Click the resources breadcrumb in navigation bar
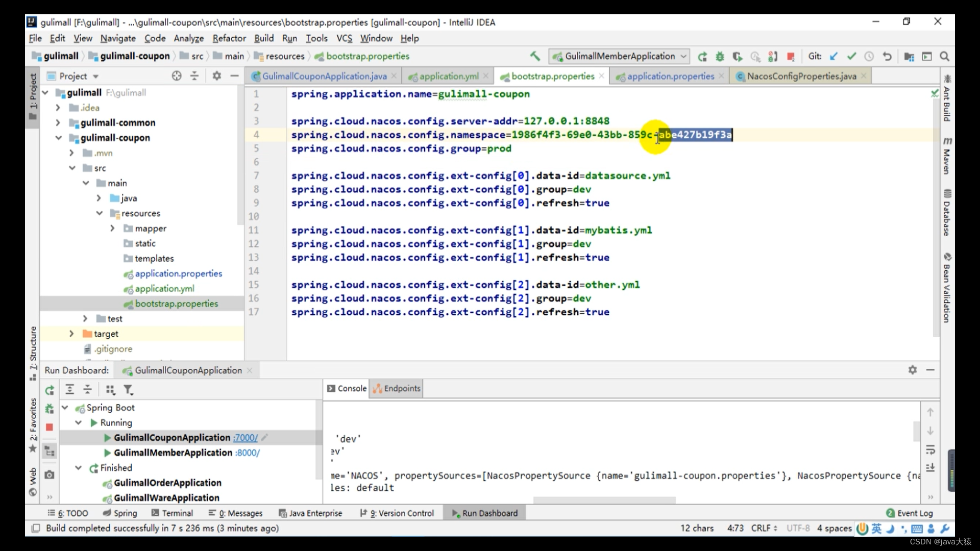 coord(280,56)
